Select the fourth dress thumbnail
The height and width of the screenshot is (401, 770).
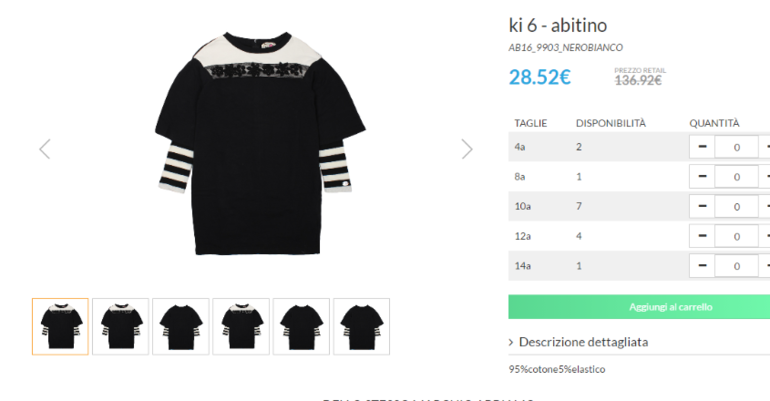pyautogui.click(x=241, y=326)
